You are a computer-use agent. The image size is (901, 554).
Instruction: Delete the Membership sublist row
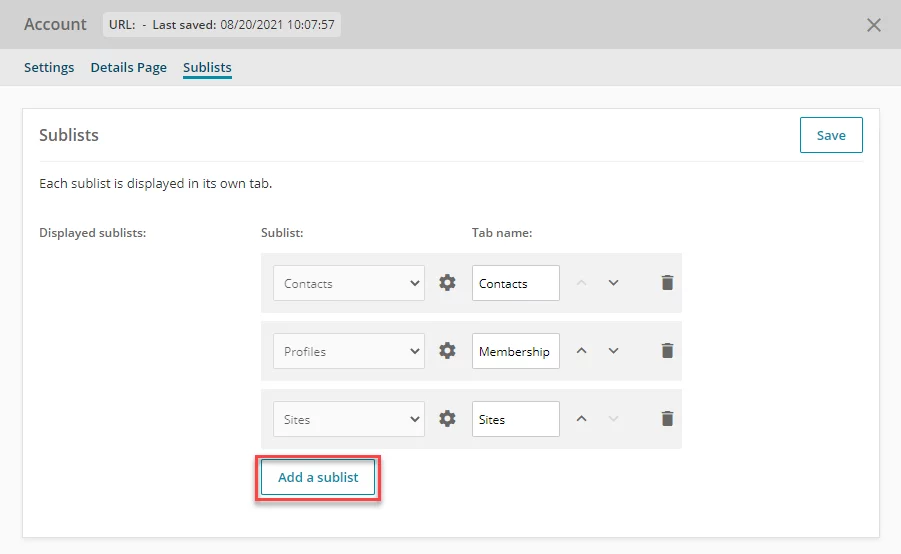click(x=667, y=351)
